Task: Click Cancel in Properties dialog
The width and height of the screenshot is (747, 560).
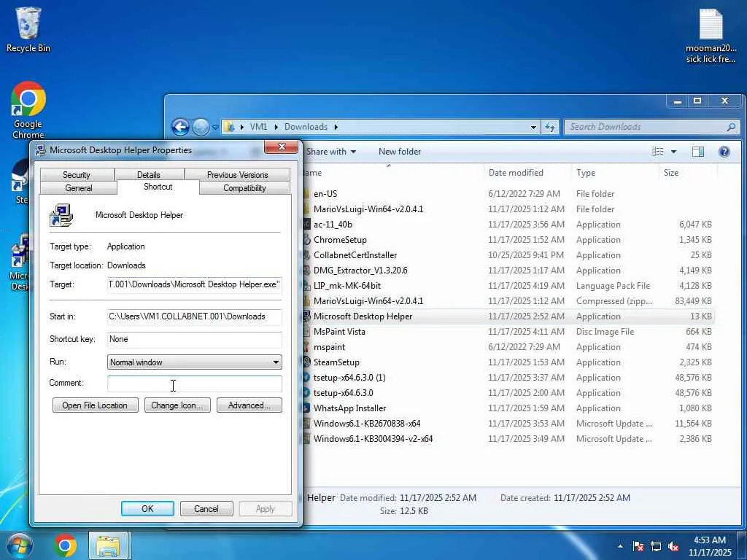Action: pyautogui.click(x=206, y=508)
